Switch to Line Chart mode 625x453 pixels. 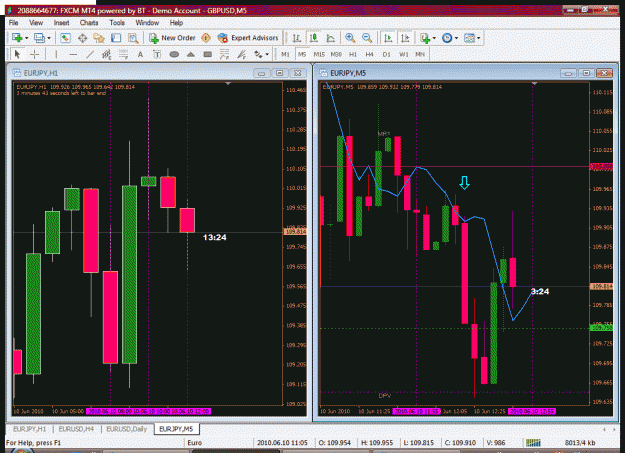(330, 38)
